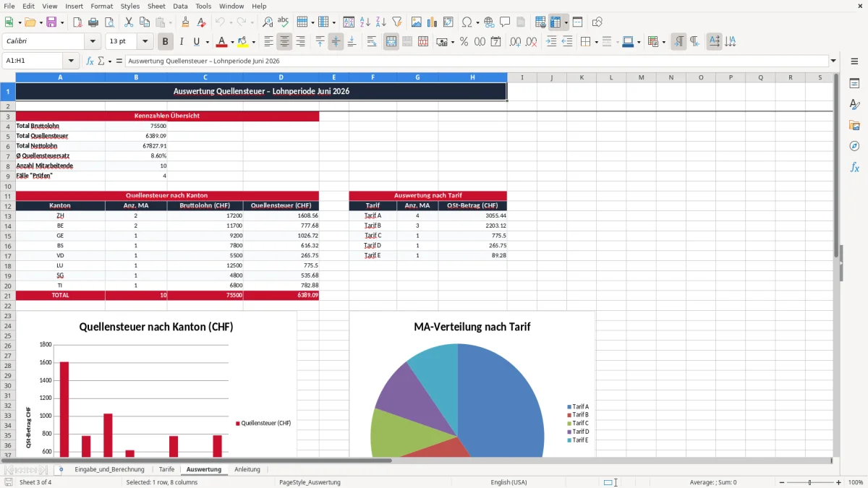Open the Calibri font name dropdown
The image size is (868, 488).
pyautogui.click(x=93, y=42)
